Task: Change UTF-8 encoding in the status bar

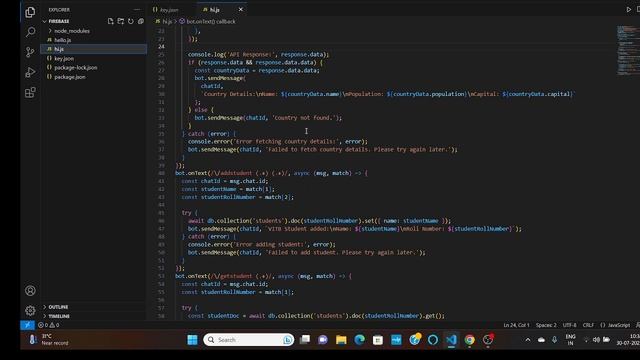Action: click(569, 325)
